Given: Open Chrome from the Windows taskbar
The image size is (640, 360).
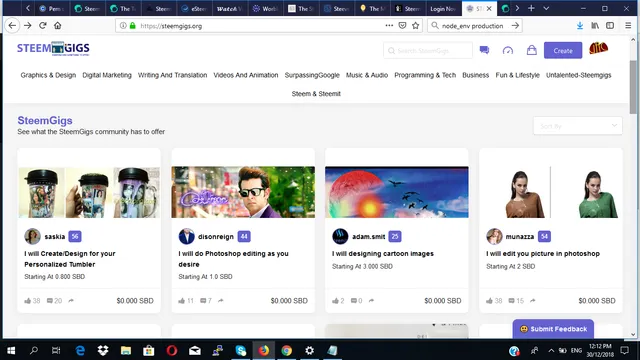Looking at the screenshot, I should (287, 351).
